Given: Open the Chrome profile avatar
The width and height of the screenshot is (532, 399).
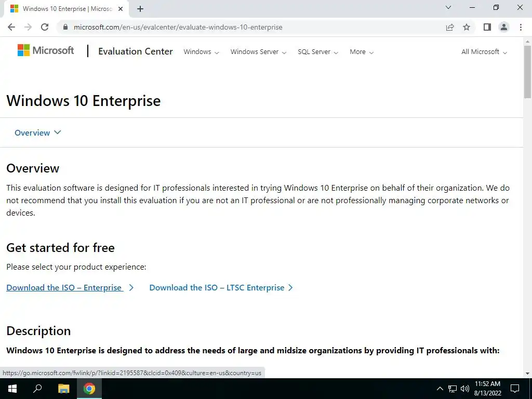Looking at the screenshot, I should [x=503, y=27].
